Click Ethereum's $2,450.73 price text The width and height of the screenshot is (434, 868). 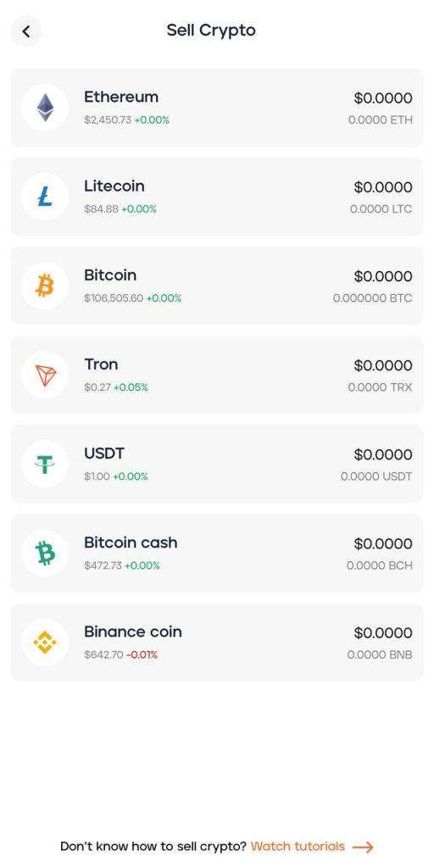pos(108,120)
